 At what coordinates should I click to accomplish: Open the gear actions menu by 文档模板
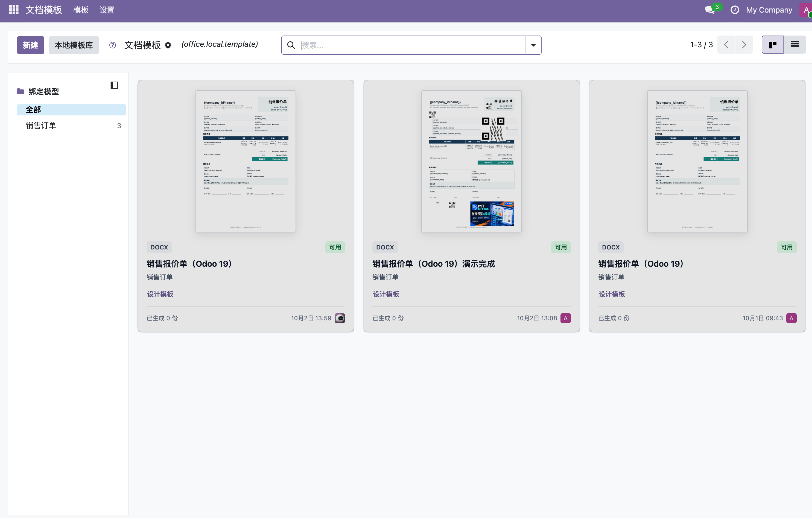click(x=168, y=45)
